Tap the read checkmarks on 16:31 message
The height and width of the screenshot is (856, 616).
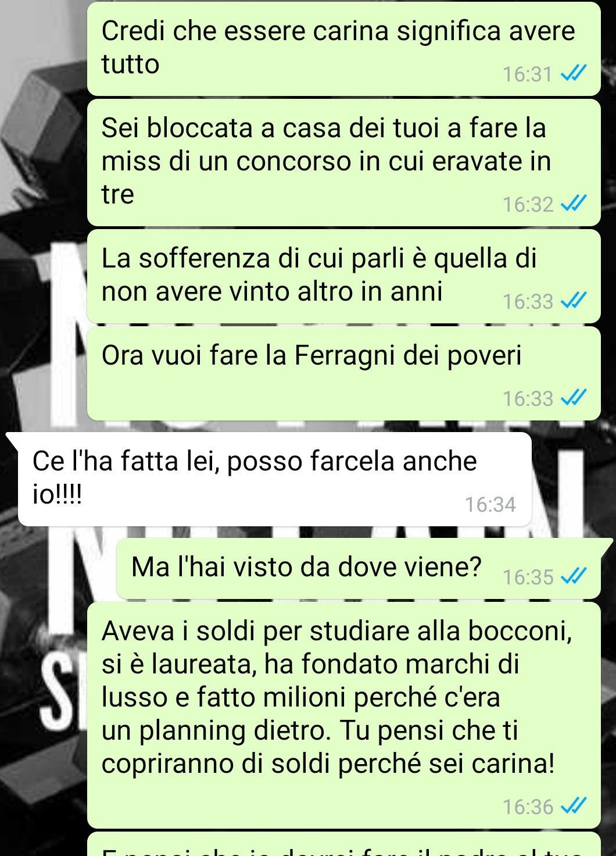pyautogui.click(x=574, y=74)
